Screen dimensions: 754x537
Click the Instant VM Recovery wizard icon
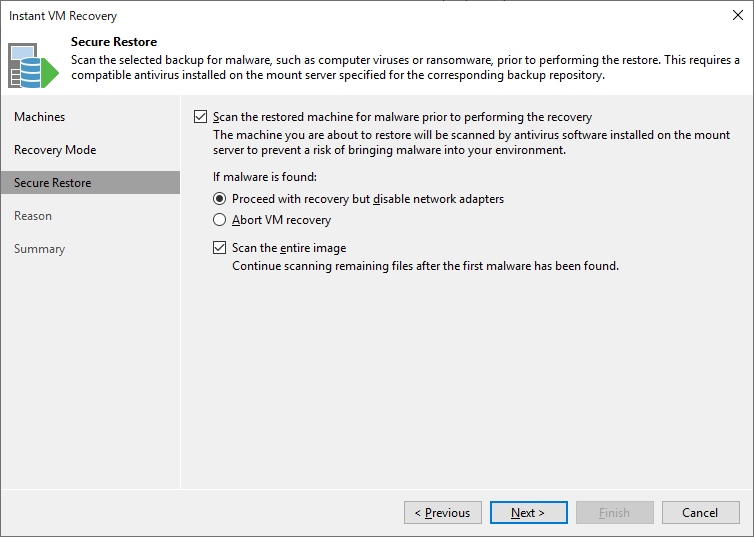33,65
